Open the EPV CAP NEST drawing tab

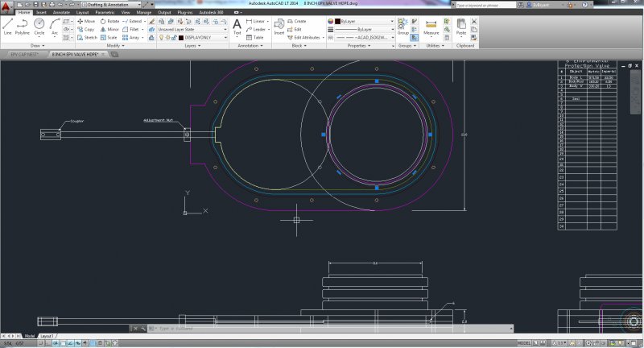point(24,54)
